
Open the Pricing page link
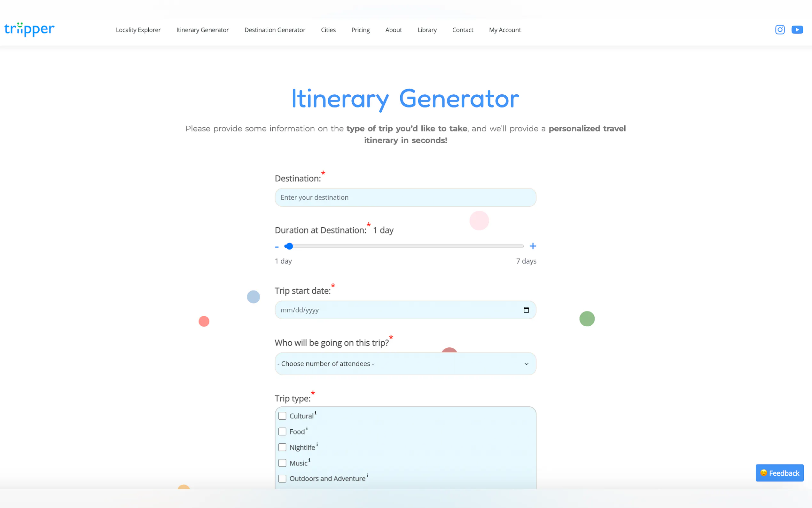(x=360, y=30)
